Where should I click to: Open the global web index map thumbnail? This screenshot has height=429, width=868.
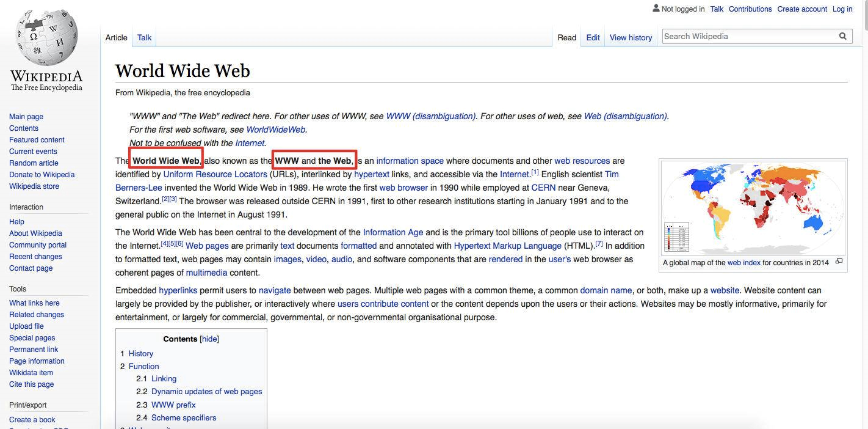click(753, 208)
